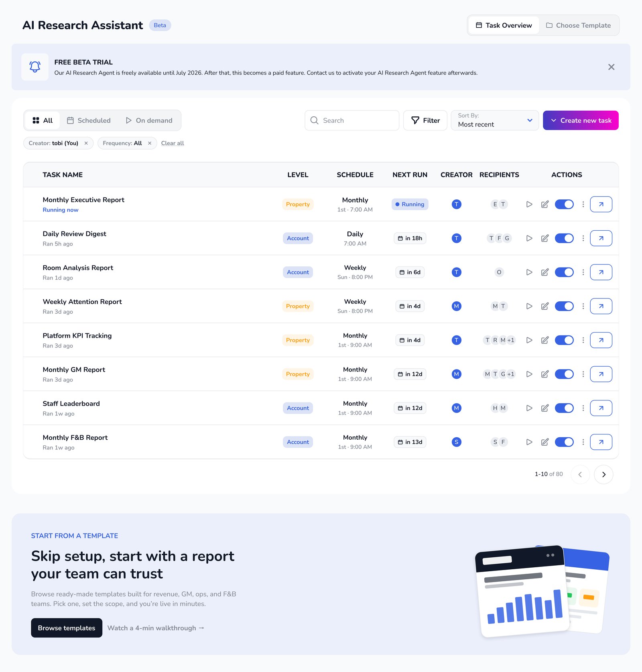Viewport: 642px width, 672px height.
Task: Focus the Search input field
Action: point(352,120)
